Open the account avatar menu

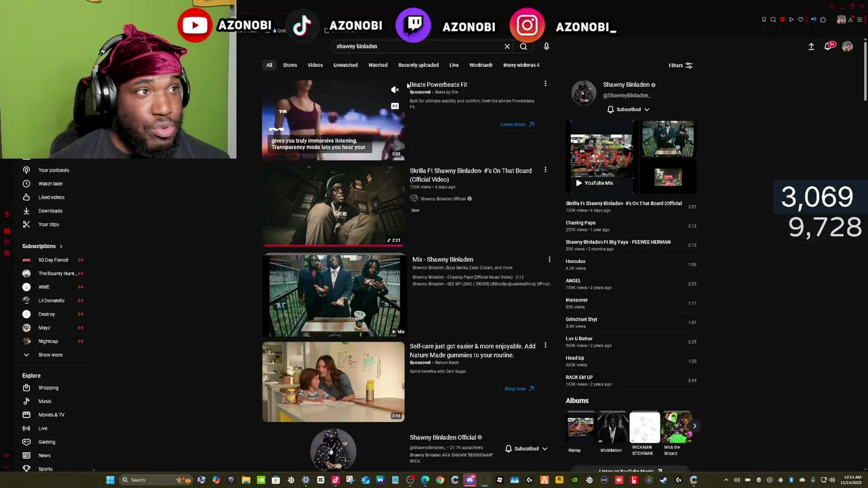(x=847, y=46)
